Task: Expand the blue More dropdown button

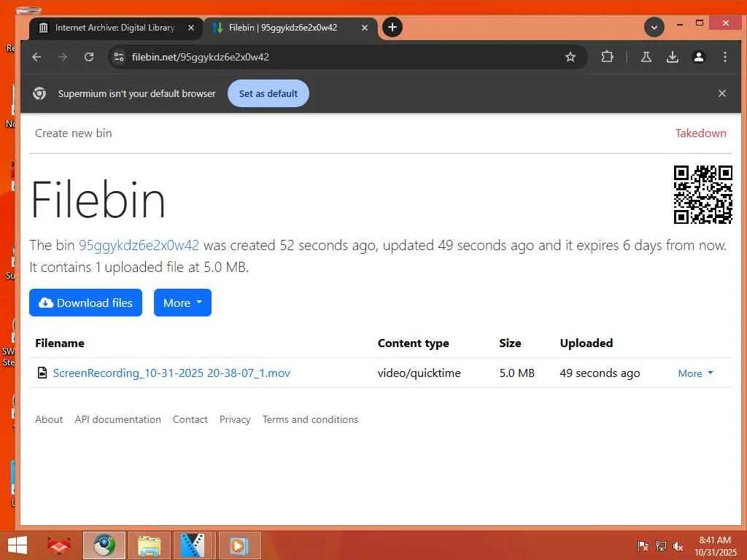Action: tap(182, 303)
